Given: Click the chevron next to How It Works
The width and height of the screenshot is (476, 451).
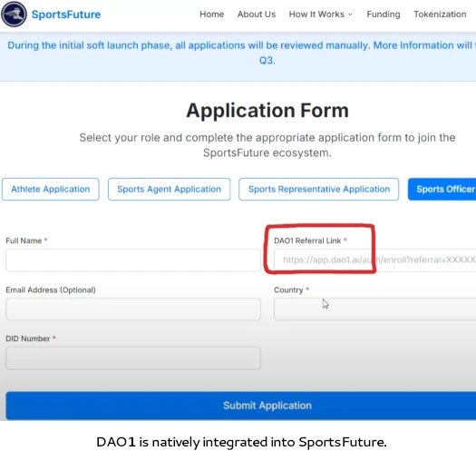Looking at the screenshot, I should pos(350,15).
